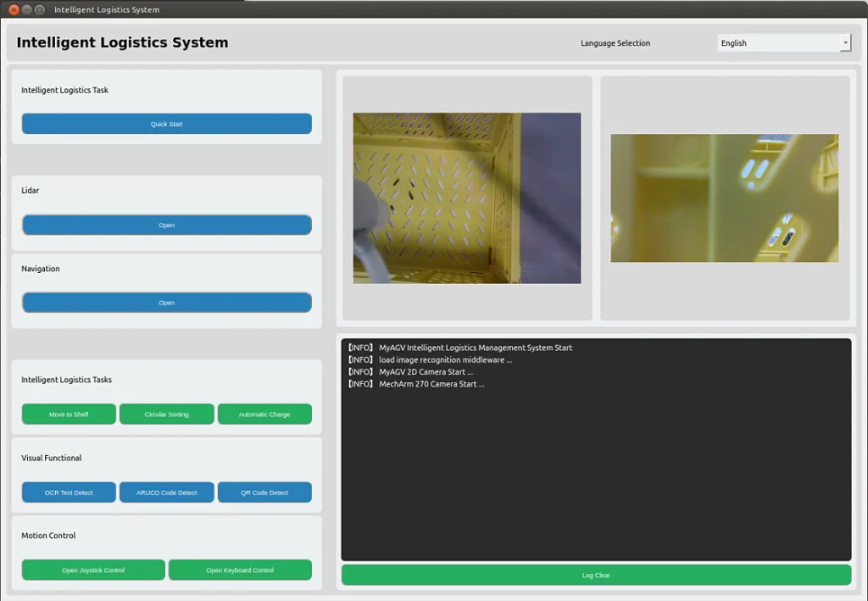Screen dimensions: 868x601
Task: Expand the Language Selection dropdown showing English
Action: coord(784,43)
